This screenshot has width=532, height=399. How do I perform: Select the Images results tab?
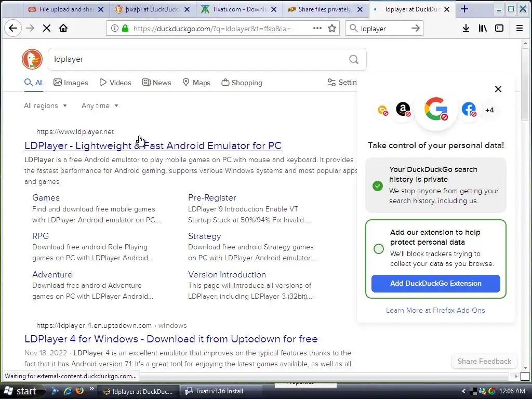(71, 83)
